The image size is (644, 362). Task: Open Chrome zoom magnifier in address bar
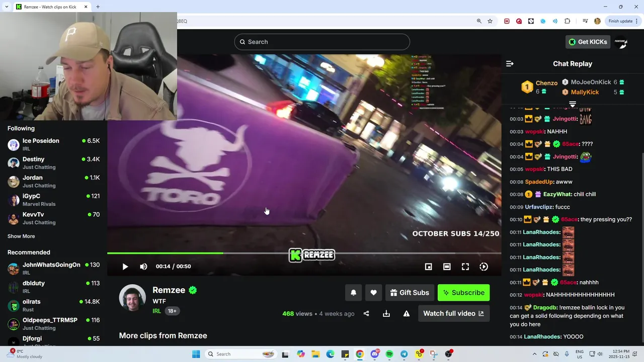(479, 21)
